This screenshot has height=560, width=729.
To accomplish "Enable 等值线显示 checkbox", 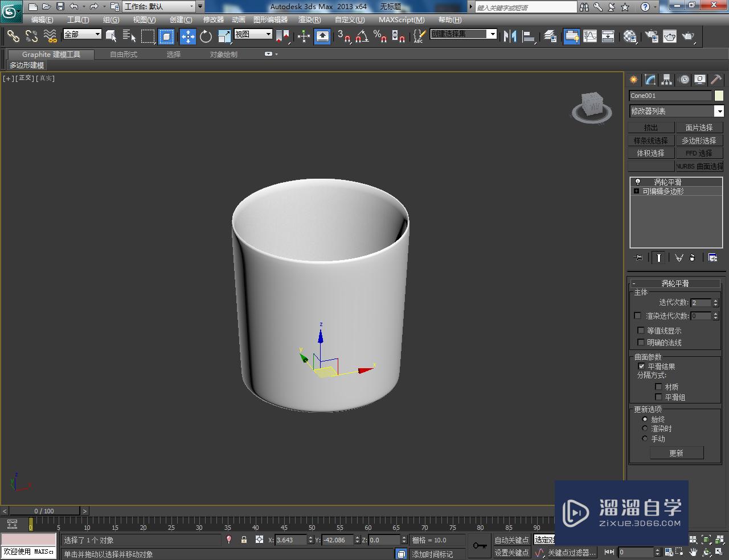I will point(641,331).
